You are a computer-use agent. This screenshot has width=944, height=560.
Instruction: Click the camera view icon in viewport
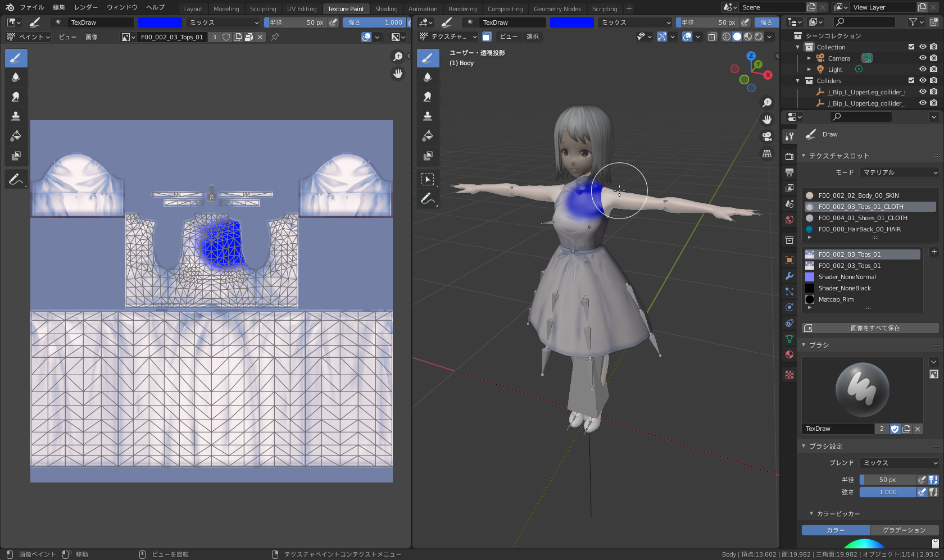point(767,136)
